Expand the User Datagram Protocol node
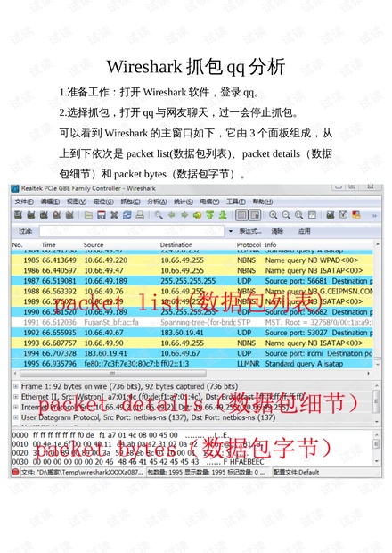This screenshot has width=392, height=553. coord(15,417)
